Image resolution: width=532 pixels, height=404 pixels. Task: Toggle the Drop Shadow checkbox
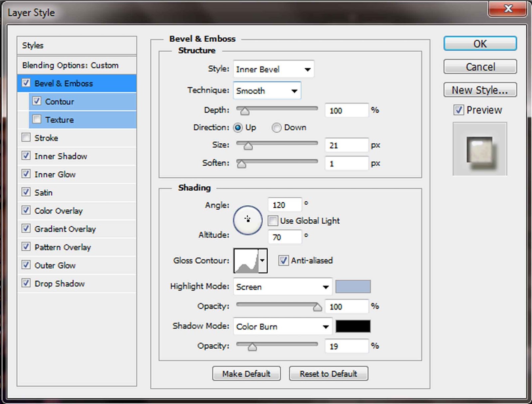(26, 283)
